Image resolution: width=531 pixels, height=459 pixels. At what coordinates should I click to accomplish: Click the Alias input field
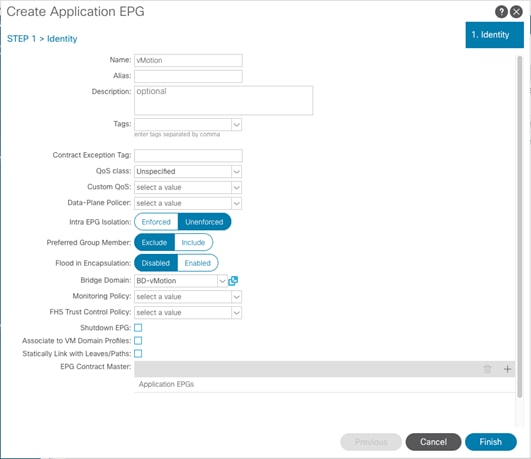(x=188, y=76)
